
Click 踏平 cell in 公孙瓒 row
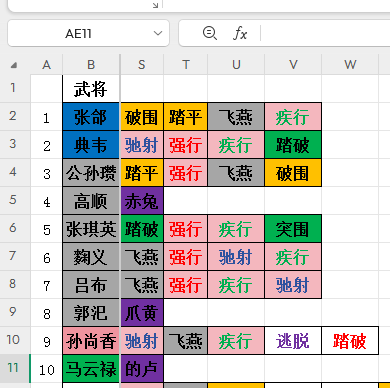142,173
